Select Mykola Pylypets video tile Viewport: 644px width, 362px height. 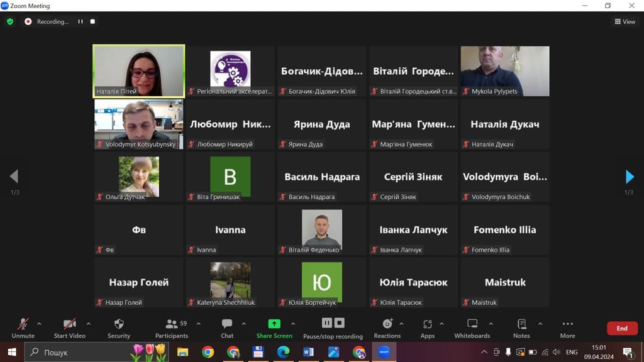click(x=505, y=71)
